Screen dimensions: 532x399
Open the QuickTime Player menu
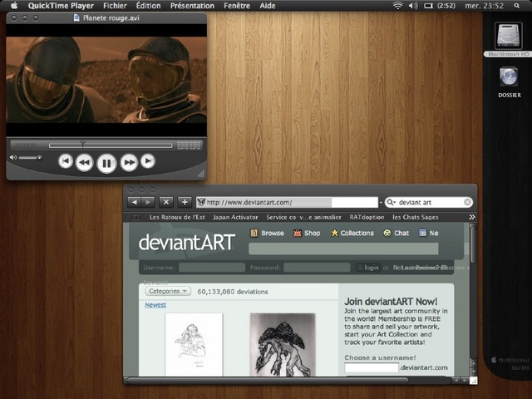coord(61,6)
